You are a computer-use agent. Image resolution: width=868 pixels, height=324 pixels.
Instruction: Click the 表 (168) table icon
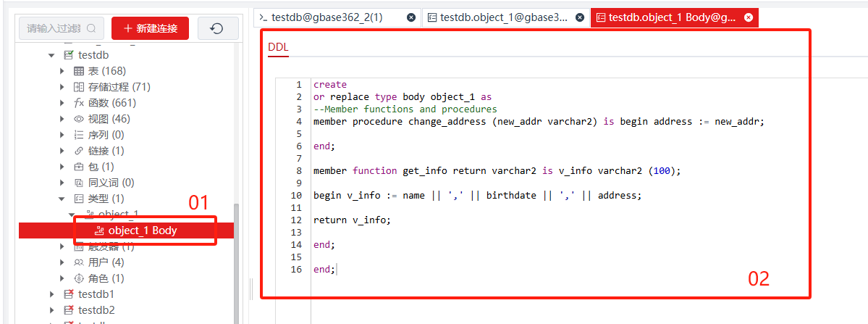(x=79, y=71)
